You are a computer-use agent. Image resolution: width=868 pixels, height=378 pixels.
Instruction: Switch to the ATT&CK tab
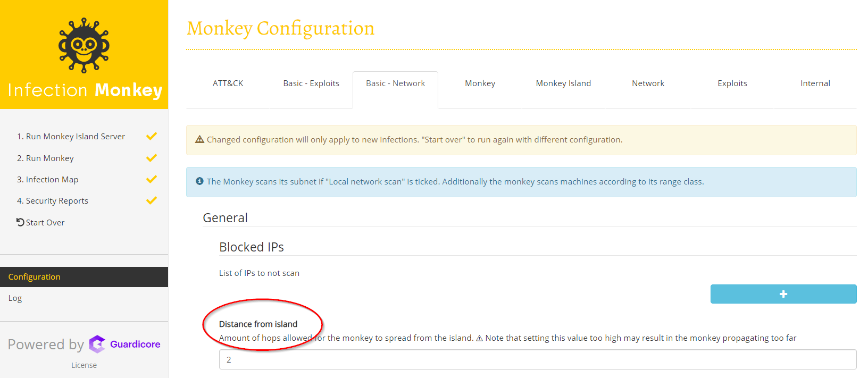tap(228, 83)
